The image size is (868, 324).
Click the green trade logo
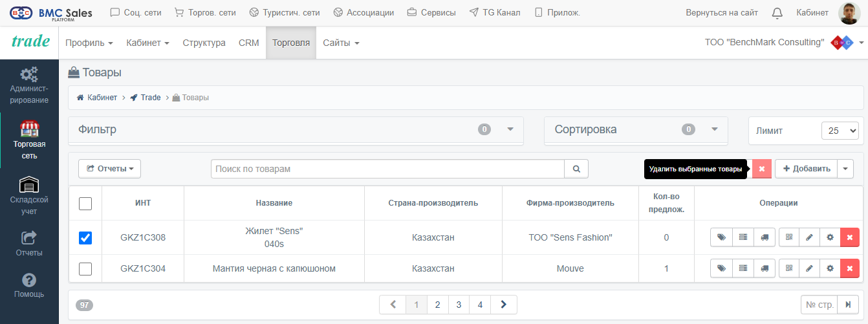(x=30, y=41)
